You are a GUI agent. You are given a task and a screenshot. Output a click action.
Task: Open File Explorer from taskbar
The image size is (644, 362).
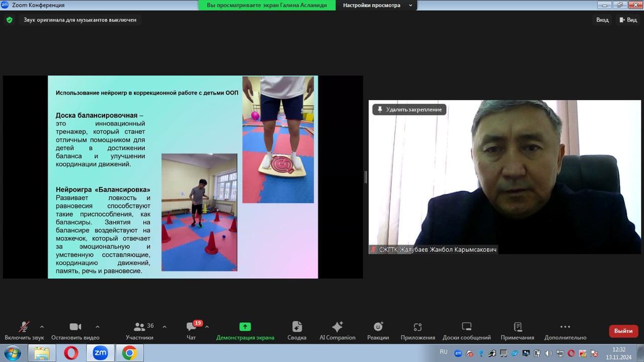[42, 353]
